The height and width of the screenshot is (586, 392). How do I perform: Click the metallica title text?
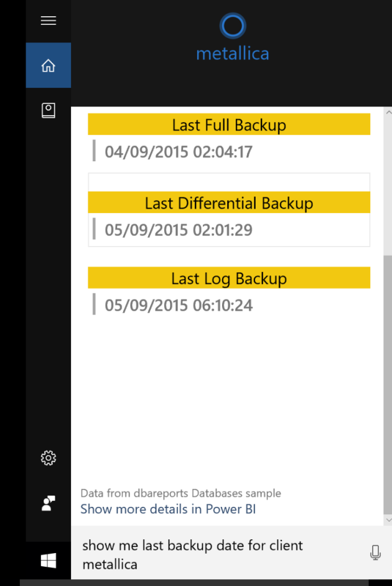click(233, 54)
